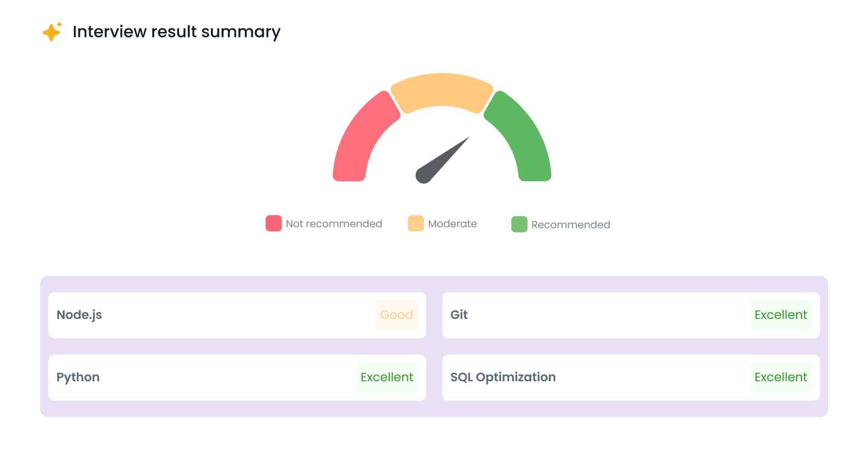Click the Good badge on Node.js

click(397, 315)
